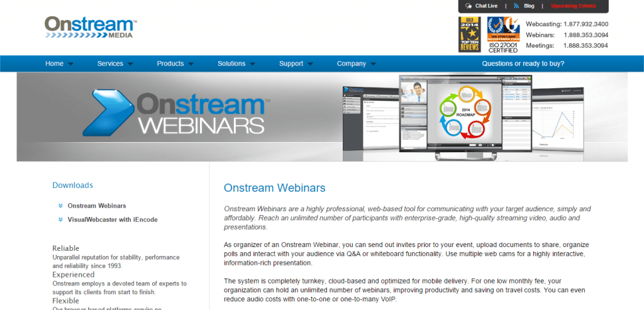The image size is (644, 310).
Task: Visit the Blog link
Action: click(529, 6)
